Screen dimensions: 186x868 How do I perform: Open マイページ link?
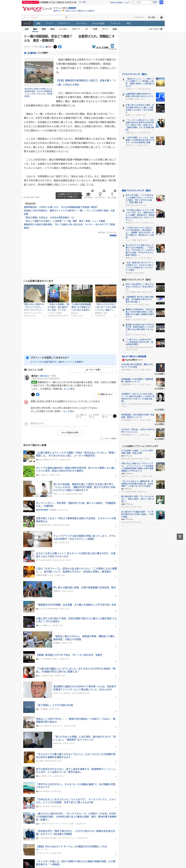(x=139, y=18)
